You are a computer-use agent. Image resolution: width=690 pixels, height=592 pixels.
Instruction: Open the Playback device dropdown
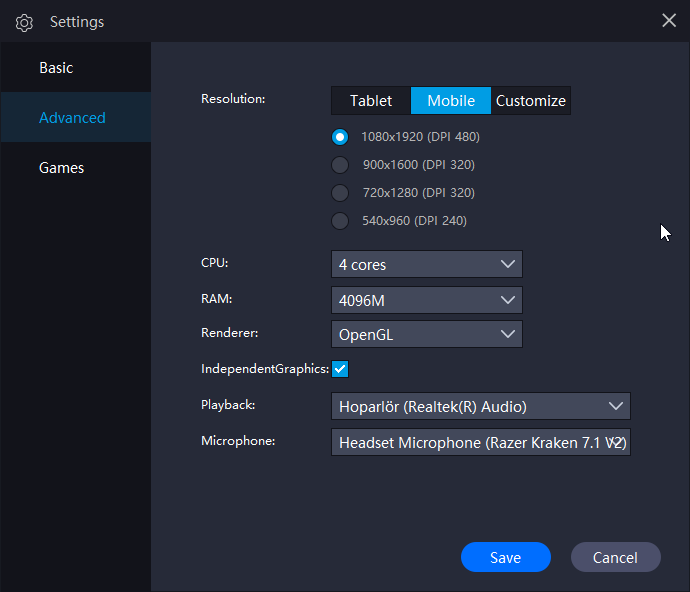(481, 406)
